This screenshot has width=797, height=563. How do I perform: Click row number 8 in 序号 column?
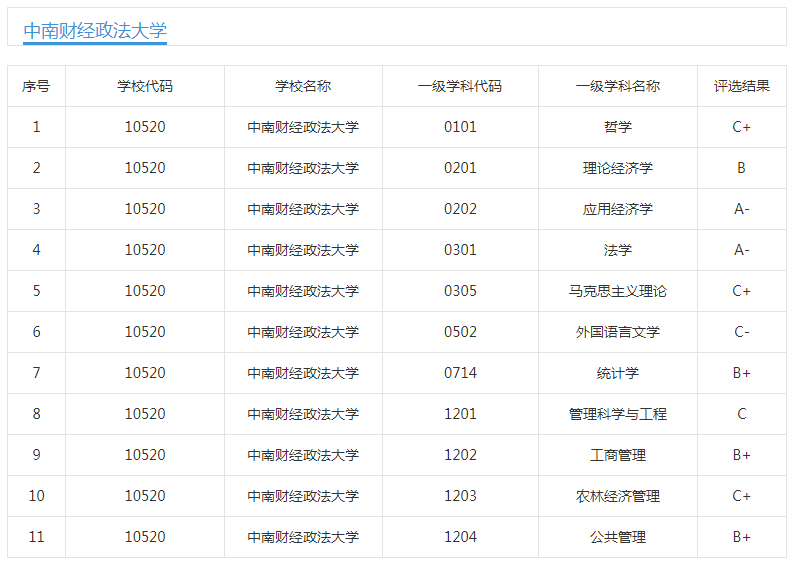pyautogui.click(x=36, y=414)
